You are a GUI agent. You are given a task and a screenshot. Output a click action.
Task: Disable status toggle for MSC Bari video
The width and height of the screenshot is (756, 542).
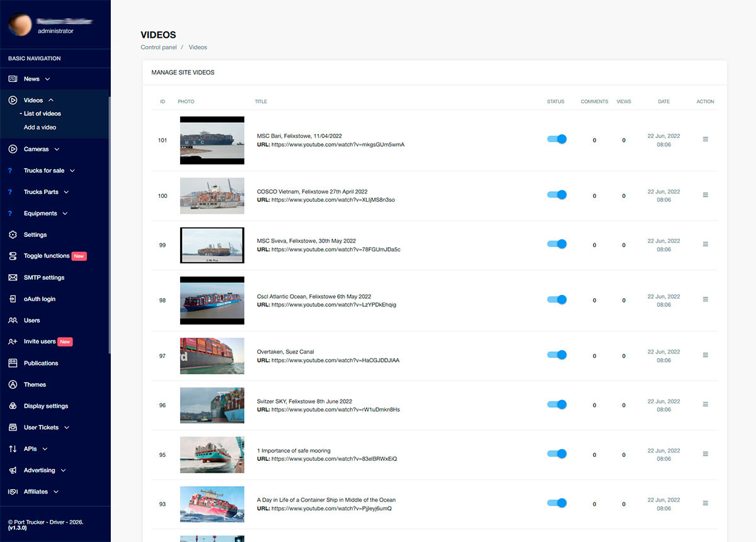click(557, 139)
